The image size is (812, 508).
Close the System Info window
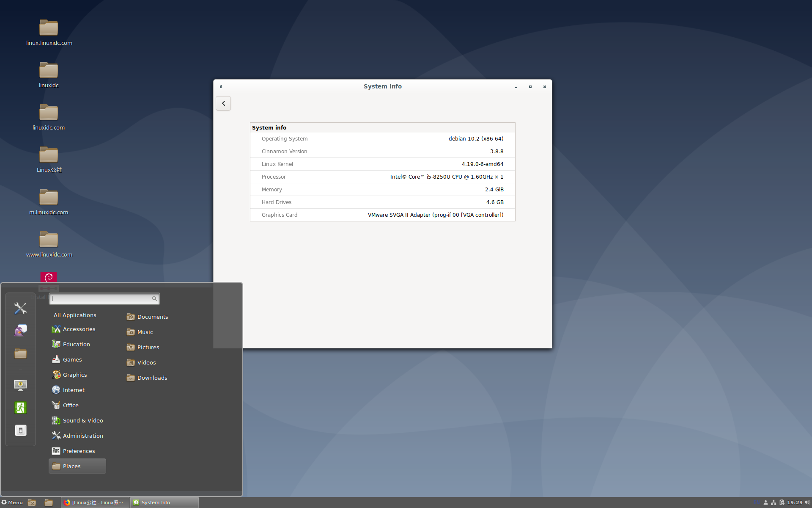click(545, 87)
